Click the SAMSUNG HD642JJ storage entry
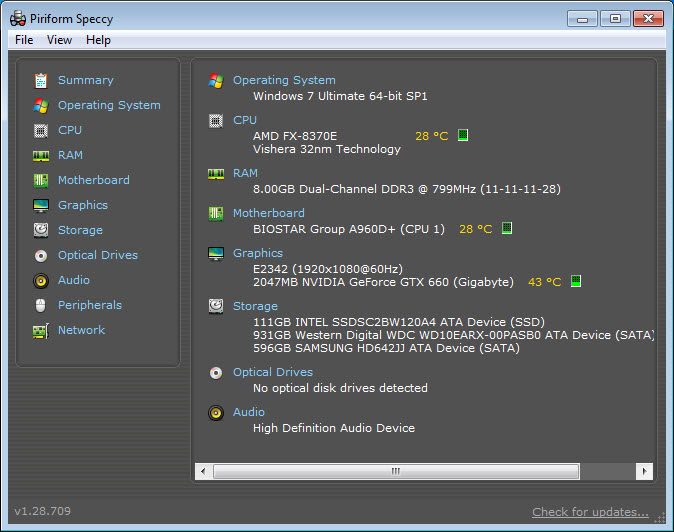 (x=386, y=349)
